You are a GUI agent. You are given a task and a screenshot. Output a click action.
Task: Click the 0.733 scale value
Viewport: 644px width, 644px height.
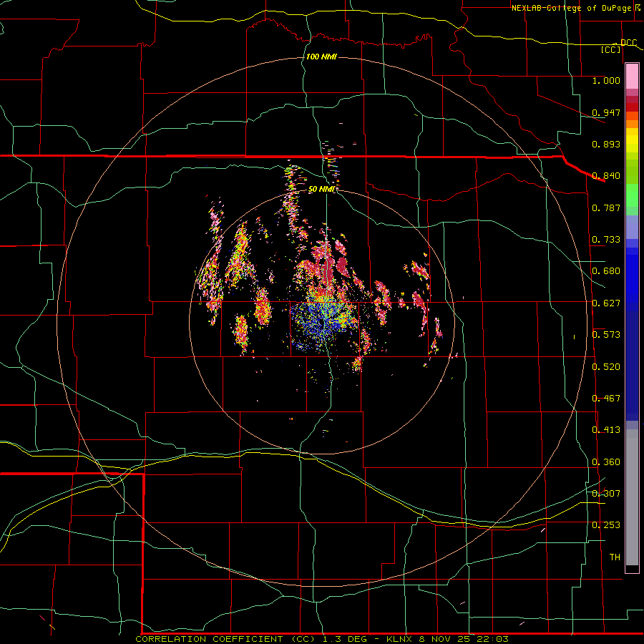click(606, 240)
